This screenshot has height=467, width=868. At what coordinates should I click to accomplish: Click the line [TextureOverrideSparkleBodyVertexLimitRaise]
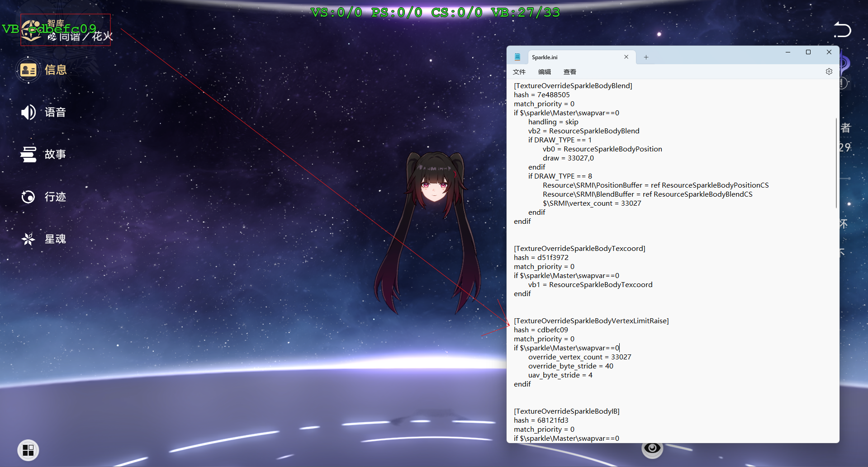coord(591,321)
